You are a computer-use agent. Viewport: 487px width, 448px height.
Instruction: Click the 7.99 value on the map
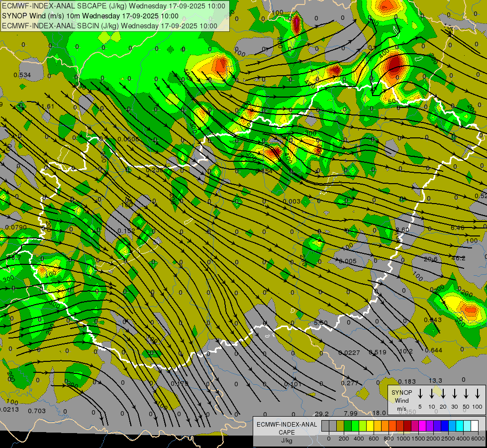tap(351, 413)
